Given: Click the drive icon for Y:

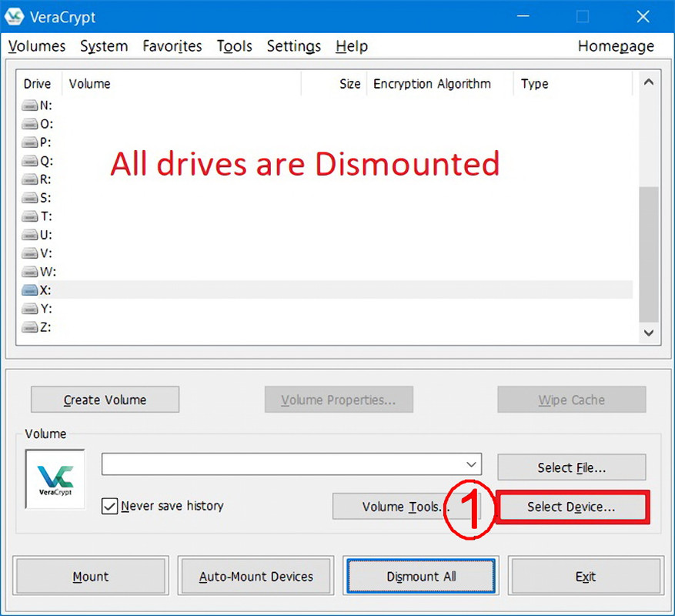Looking at the screenshot, I should pos(30,309).
